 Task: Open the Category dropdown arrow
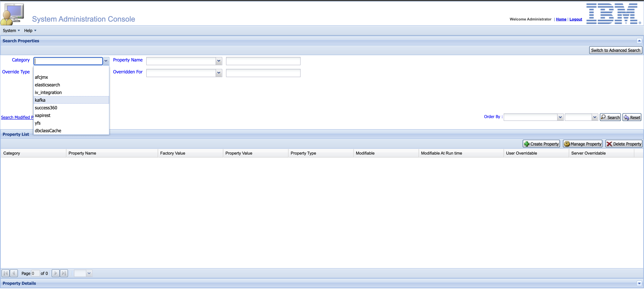(x=106, y=61)
